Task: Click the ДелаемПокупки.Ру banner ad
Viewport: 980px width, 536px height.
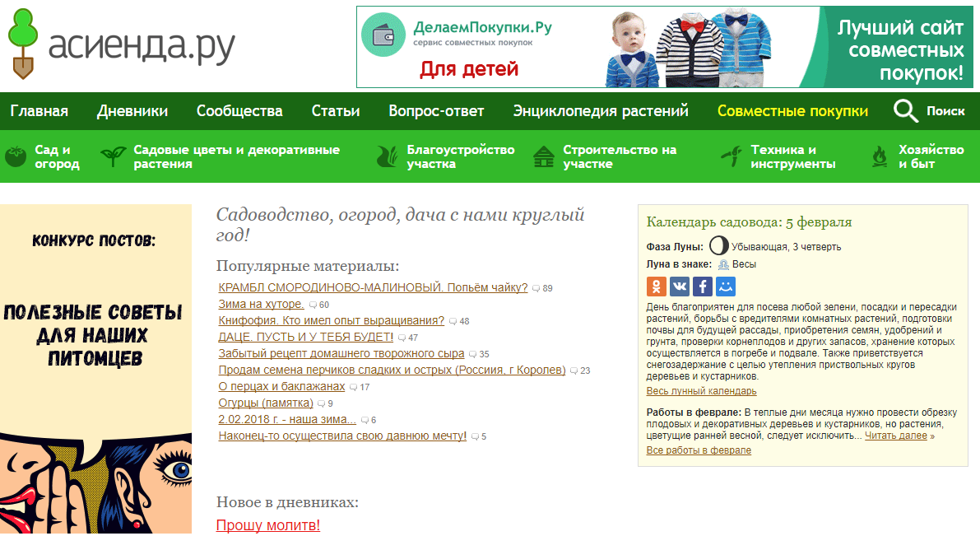Action: click(663, 47)
